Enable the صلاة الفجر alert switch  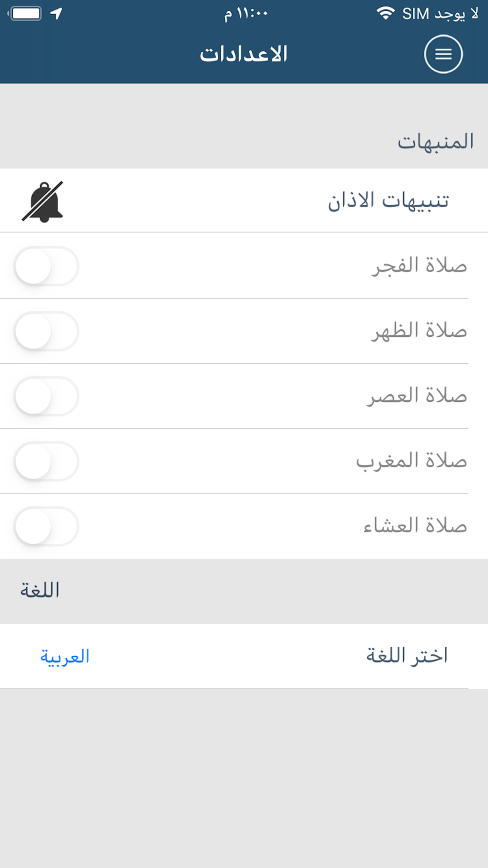coord(47,266)
